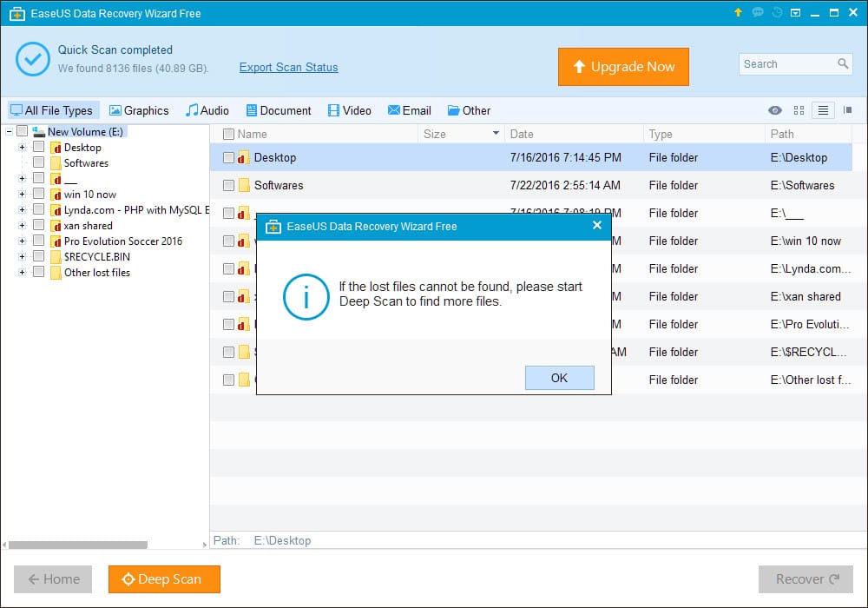Click the tree scrollbar left arrow
The image size is (868, 608).
[4, 545]
